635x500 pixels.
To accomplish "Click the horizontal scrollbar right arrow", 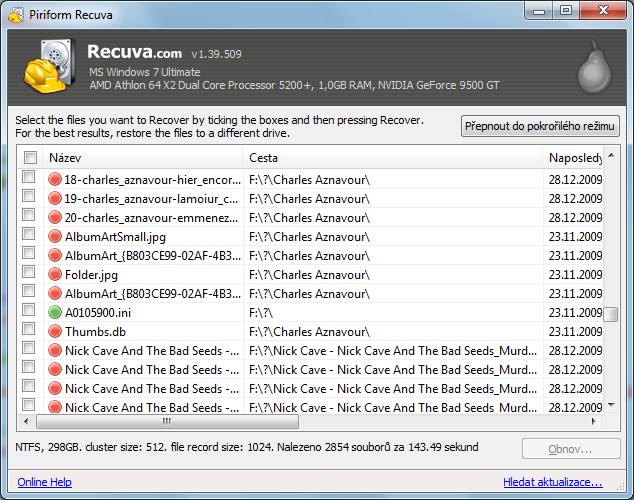I will point(594,421).
